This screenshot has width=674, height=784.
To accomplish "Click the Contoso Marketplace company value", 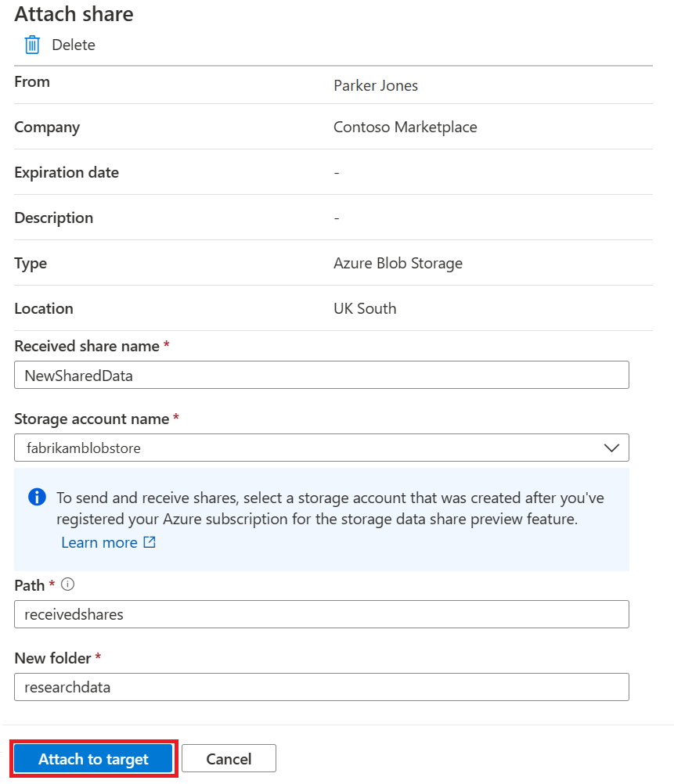I will pos(405,127).
